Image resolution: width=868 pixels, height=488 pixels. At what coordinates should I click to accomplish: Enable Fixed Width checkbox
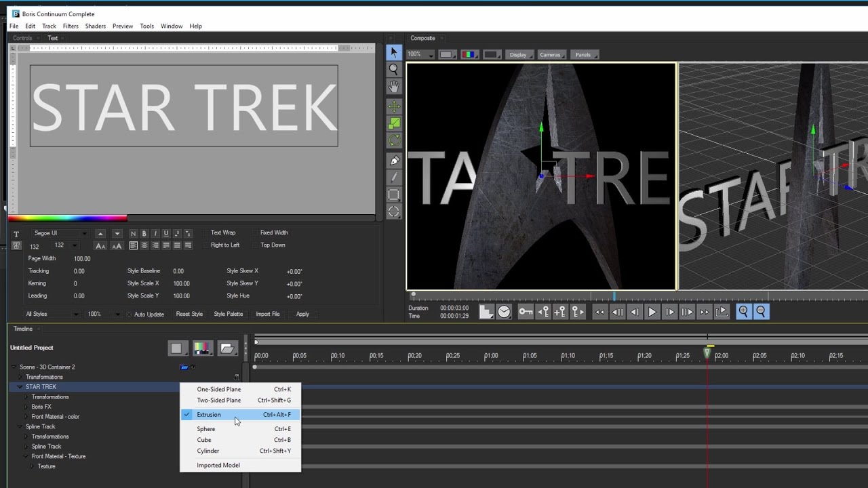pos(256,233)
